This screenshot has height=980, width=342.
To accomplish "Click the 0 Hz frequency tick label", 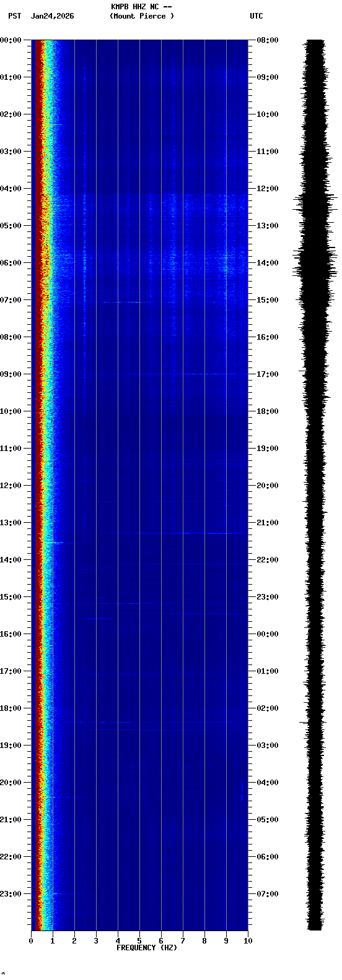I will [x=31, y=941].
